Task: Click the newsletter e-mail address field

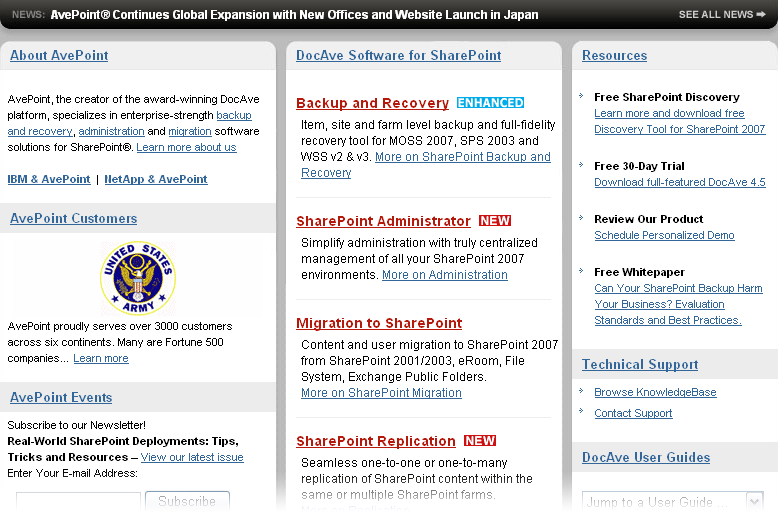Action: (78, 502)
